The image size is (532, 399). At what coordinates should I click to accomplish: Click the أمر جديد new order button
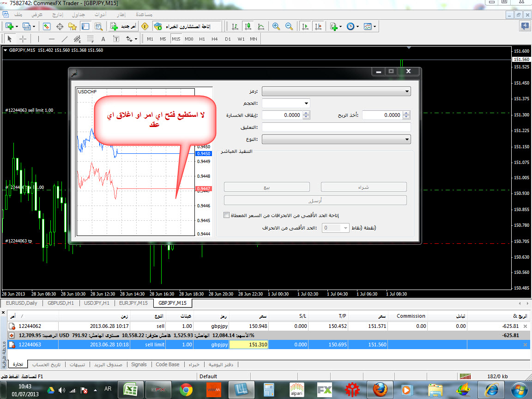[123, 26]
